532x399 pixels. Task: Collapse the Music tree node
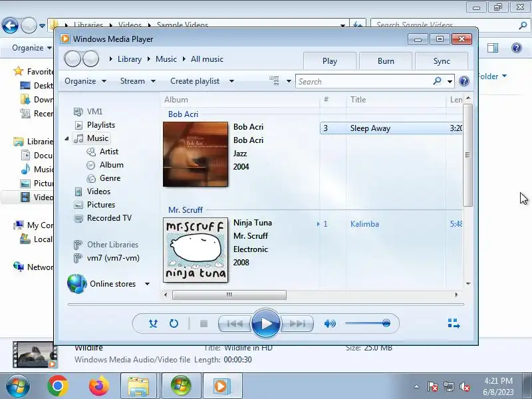[x=67, y=138]
